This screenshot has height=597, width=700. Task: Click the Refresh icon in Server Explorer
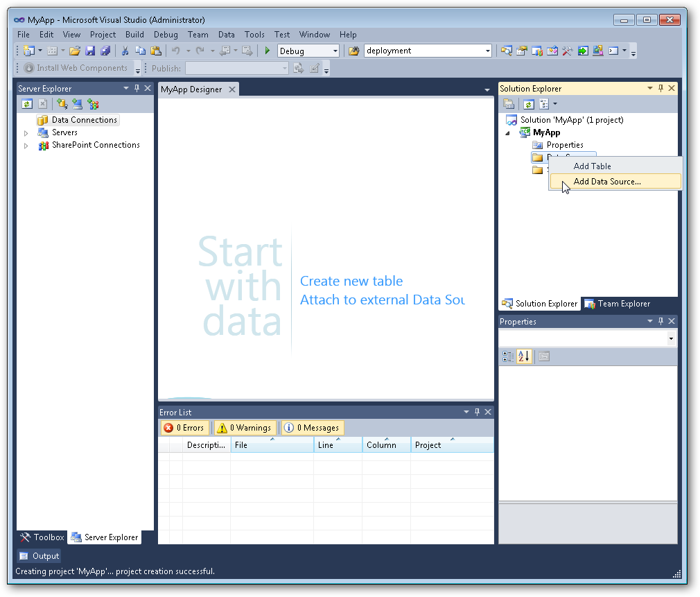pyautogui.click(x=27, y=103)
